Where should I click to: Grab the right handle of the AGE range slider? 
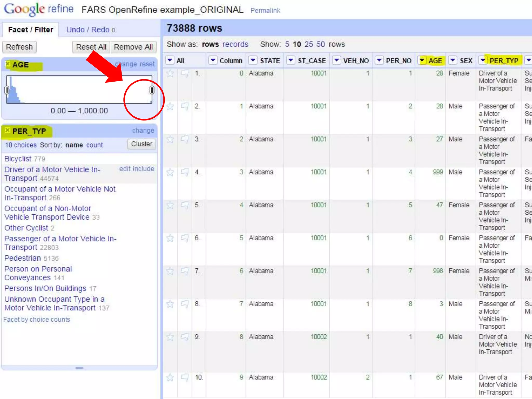152,90
